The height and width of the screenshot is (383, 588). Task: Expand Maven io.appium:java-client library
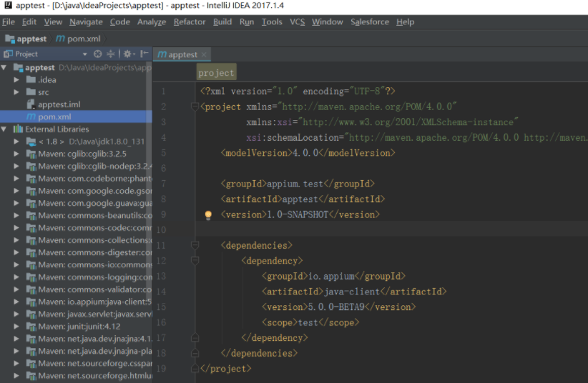point(16,302)
